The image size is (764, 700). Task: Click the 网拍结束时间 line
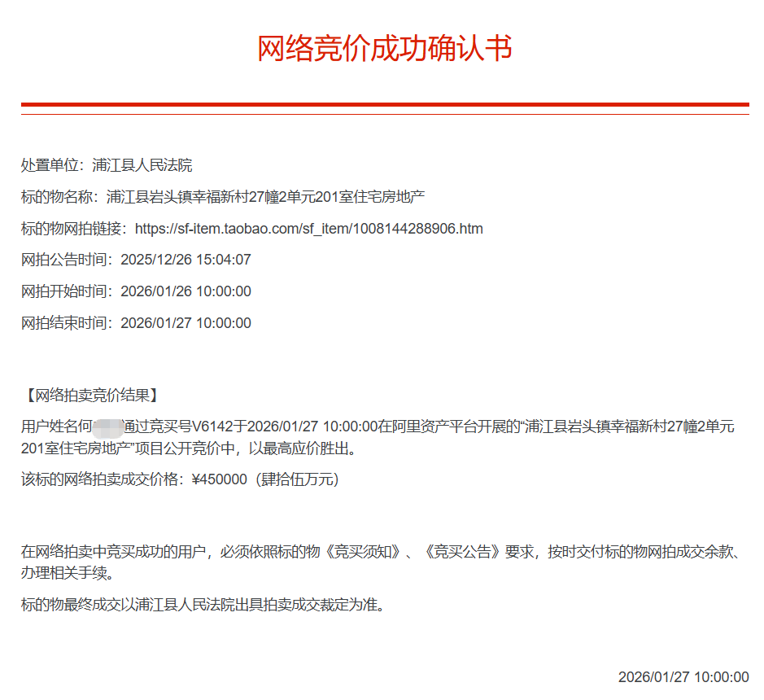click(136, 323)
